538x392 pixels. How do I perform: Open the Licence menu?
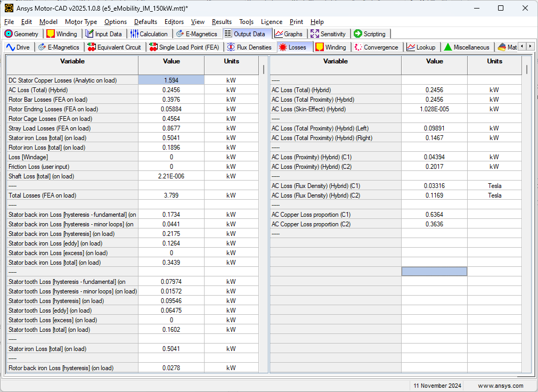[x=272, y=22]
